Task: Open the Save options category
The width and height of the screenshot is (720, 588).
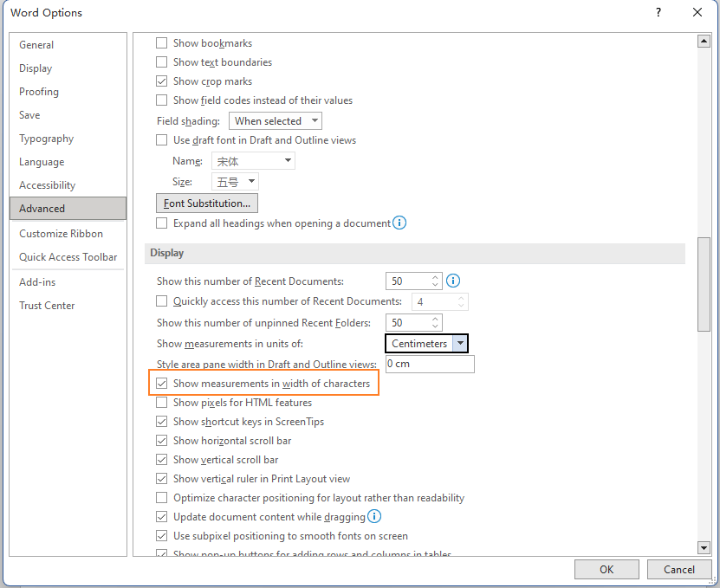Action: click(x=68, y=115)
